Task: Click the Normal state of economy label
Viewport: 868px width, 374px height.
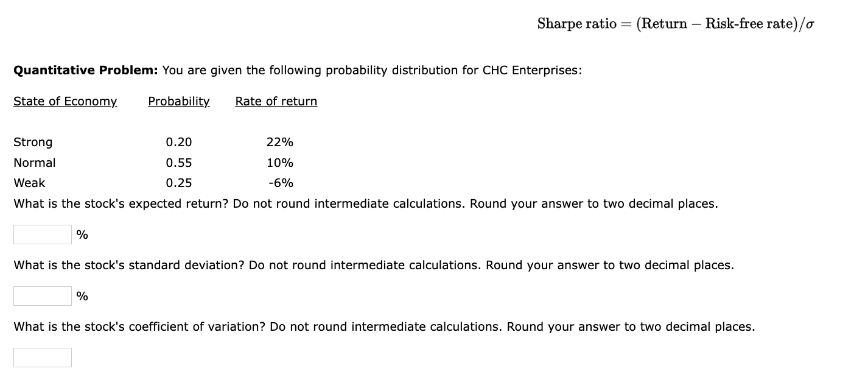Action: click(34, 163)
